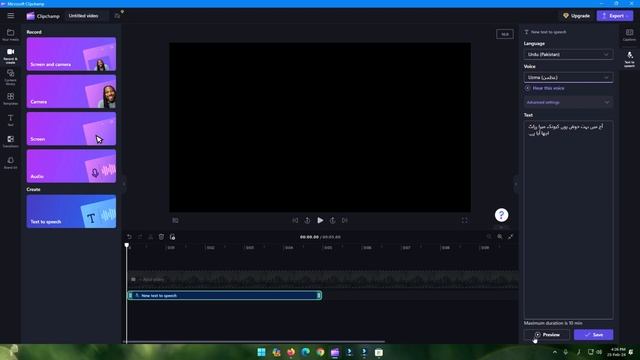Click the timeline playhead handle
This screenshot has height=360, width=640.
tap(127, 245)
